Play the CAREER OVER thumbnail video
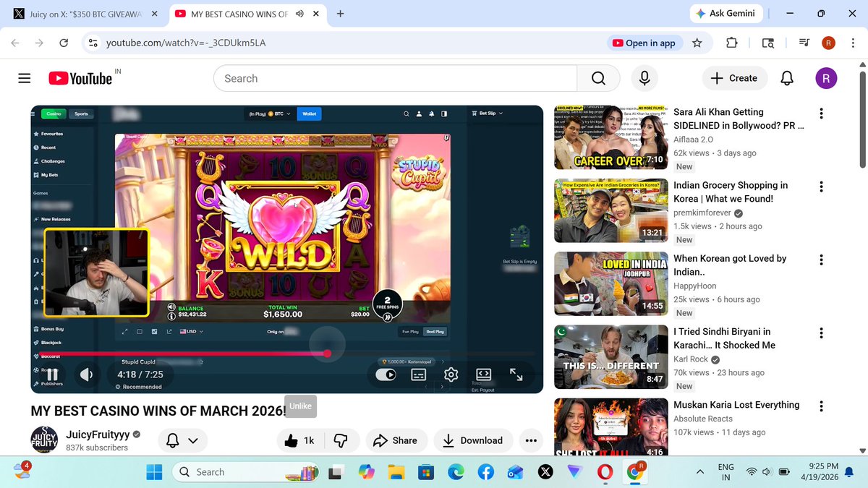 [x=610, y=137]
